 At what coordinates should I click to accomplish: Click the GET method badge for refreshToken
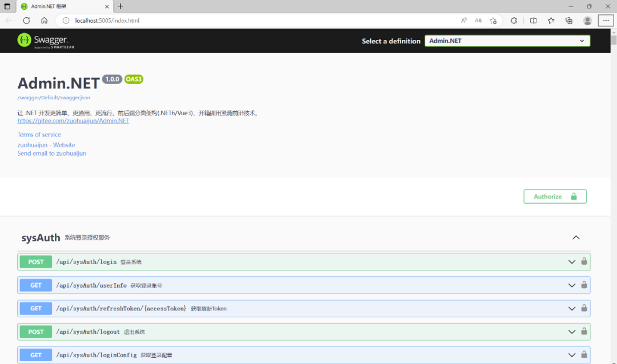(x=36, y=309)
